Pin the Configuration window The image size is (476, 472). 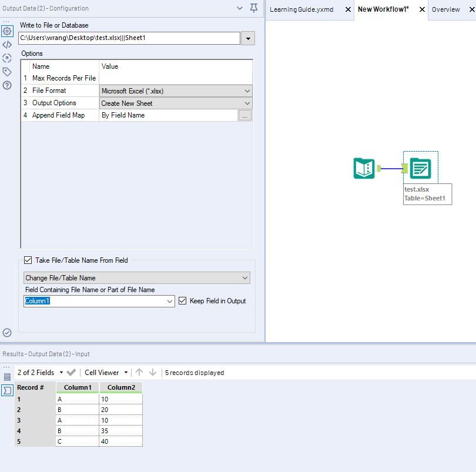pos(254,8)
